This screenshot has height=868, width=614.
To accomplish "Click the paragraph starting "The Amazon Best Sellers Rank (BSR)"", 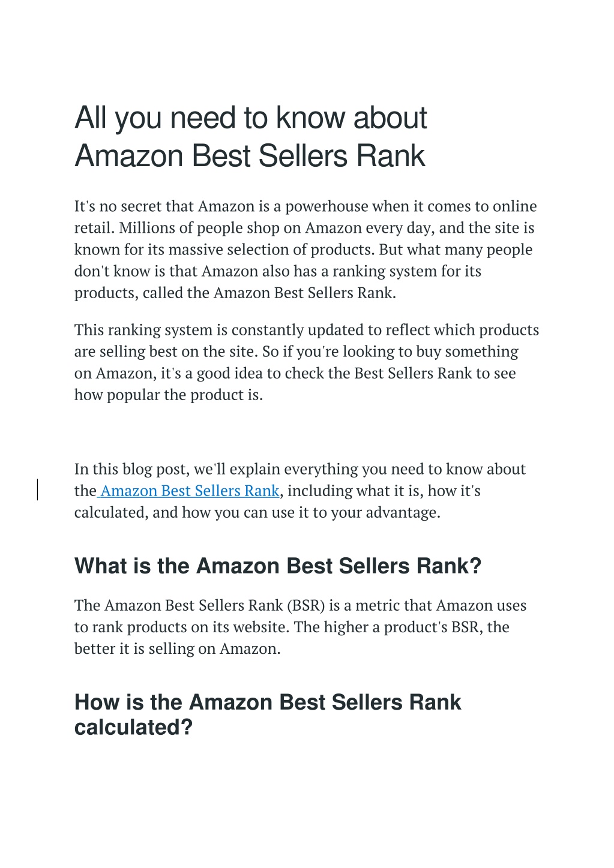I will pos(300,627).
